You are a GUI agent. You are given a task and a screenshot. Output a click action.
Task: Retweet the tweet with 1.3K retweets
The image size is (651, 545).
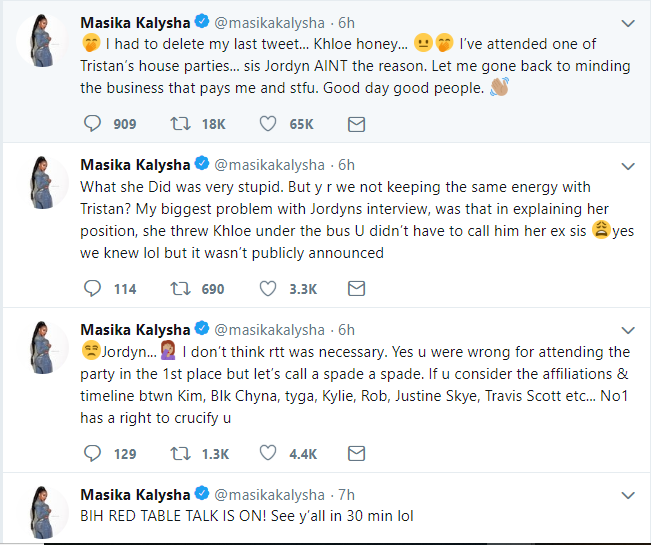181,454
